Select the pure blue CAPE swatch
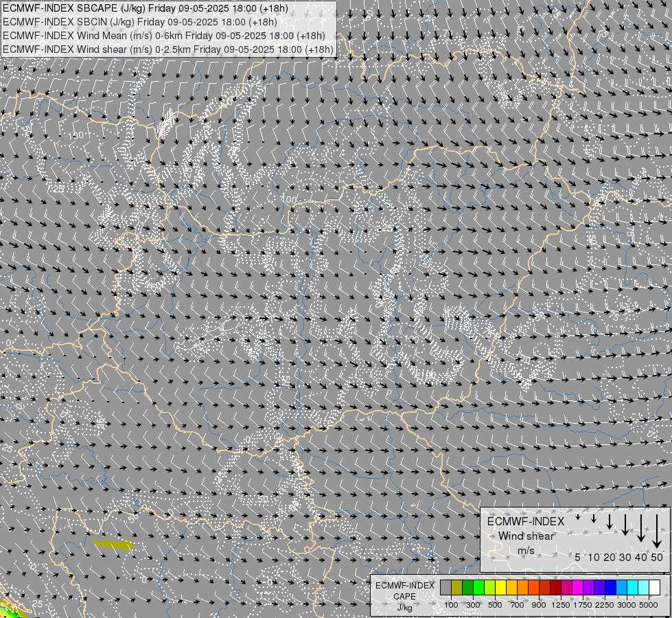The image size is (672, 618). [611, 588]
